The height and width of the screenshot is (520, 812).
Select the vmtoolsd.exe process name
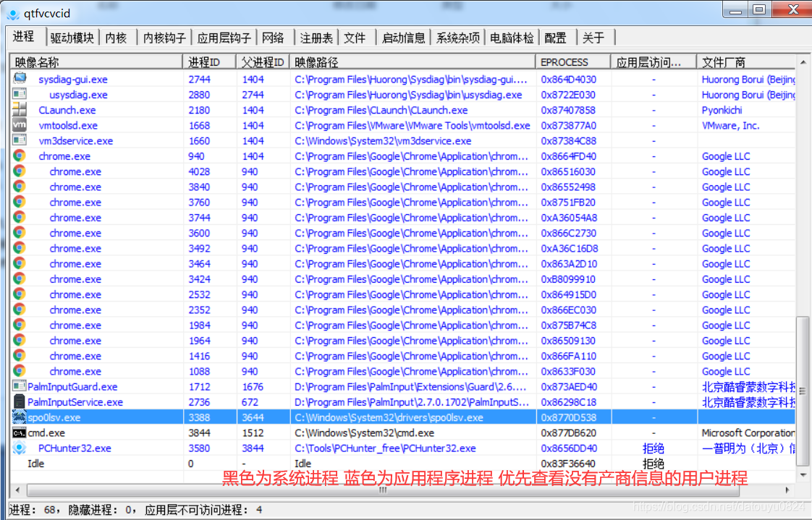pos(68,126)
